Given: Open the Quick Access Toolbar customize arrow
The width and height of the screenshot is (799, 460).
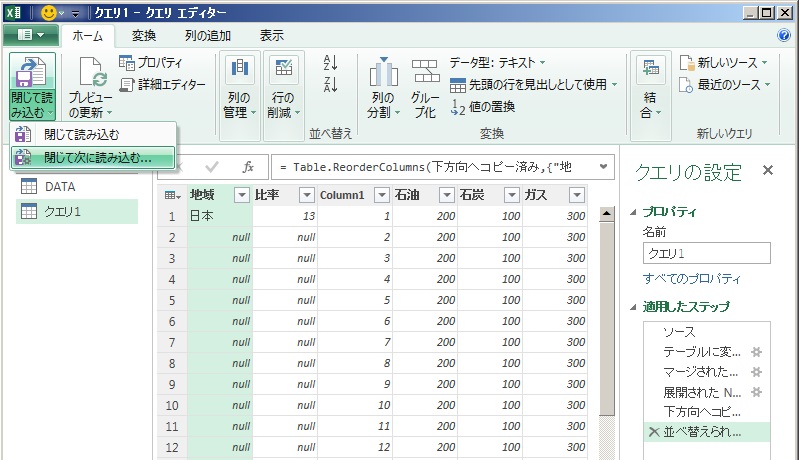Looking at the screenshot, I should click(75, 13).
